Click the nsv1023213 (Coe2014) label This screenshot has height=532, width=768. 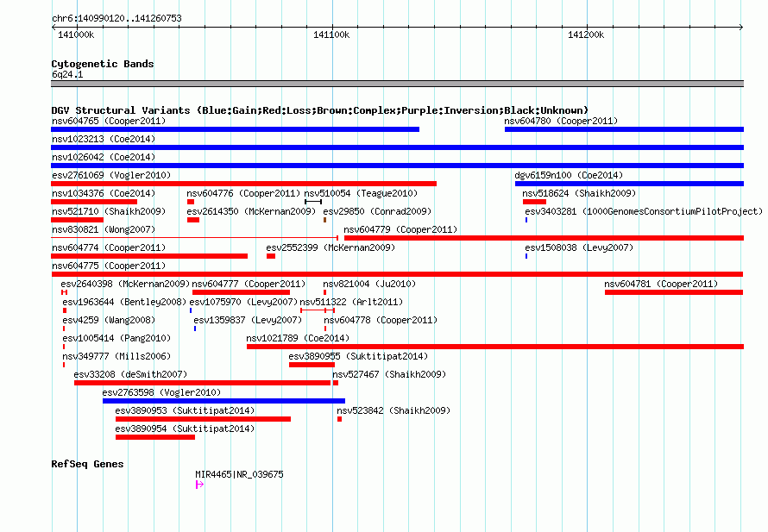(104, 139)
